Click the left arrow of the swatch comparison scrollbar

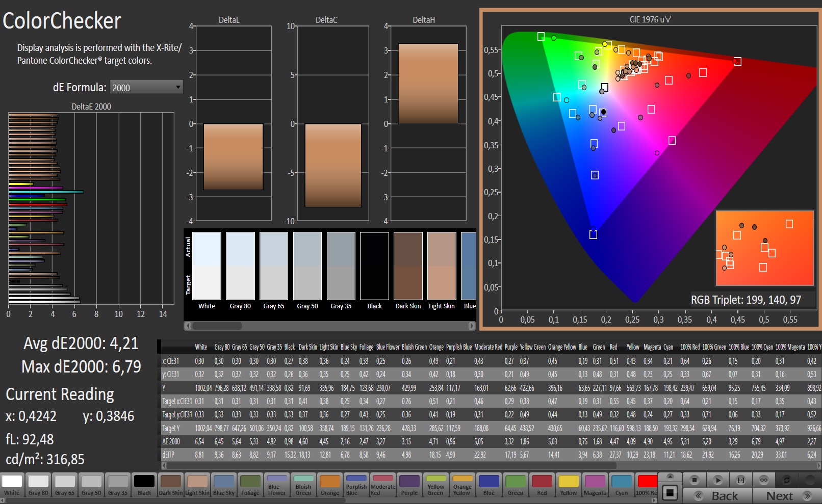188,326
